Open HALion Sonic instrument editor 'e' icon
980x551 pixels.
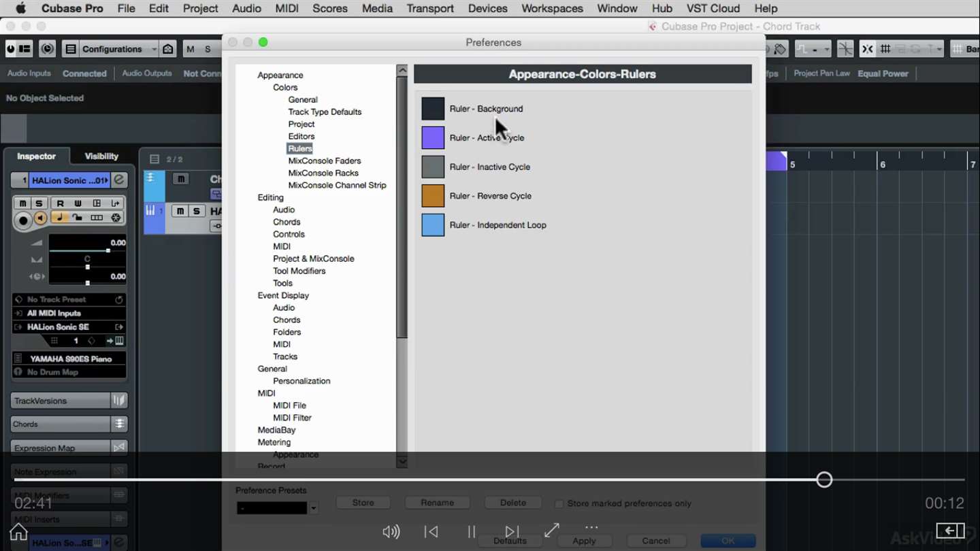tap(119, 180)
